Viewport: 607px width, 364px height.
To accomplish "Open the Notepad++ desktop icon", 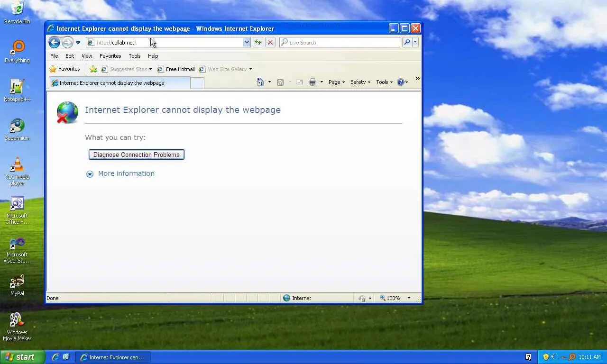I will (17, 91).
